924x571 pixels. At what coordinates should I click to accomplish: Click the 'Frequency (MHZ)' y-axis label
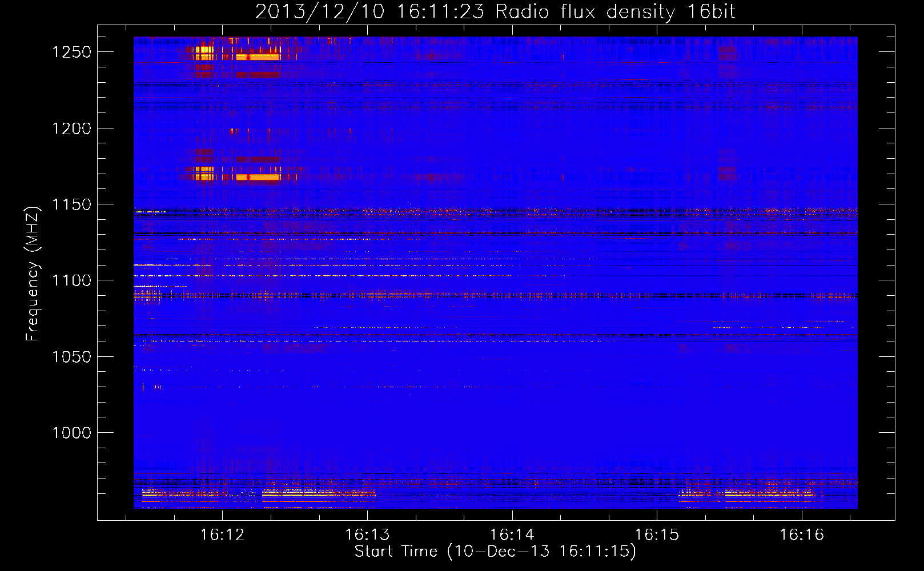click(x=33, y=274)
